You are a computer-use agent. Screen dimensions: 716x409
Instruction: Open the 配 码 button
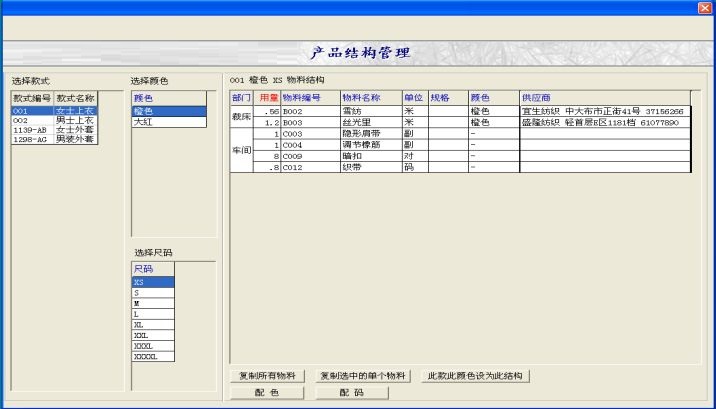pyautogui.click(x=352, y=393)
